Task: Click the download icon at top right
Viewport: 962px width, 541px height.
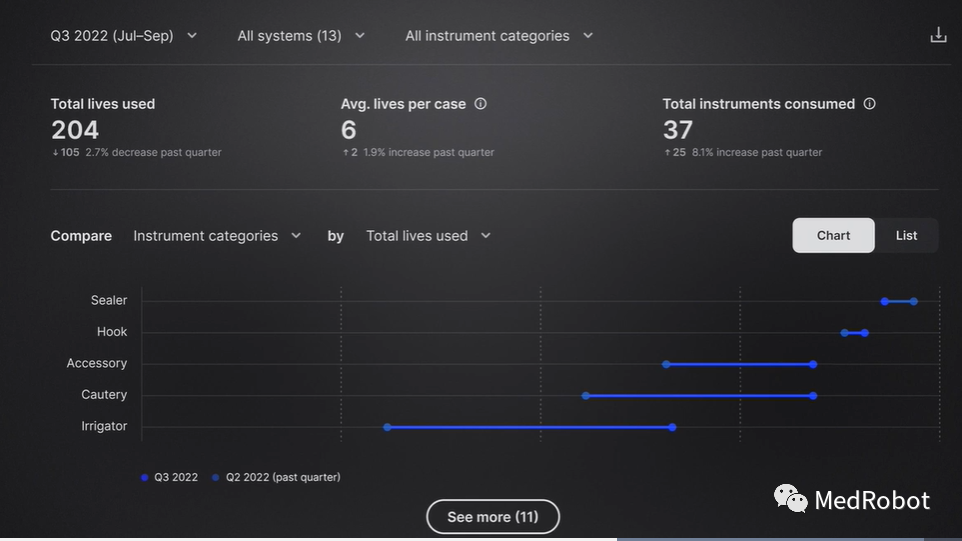Action: [x=938, y=36]
